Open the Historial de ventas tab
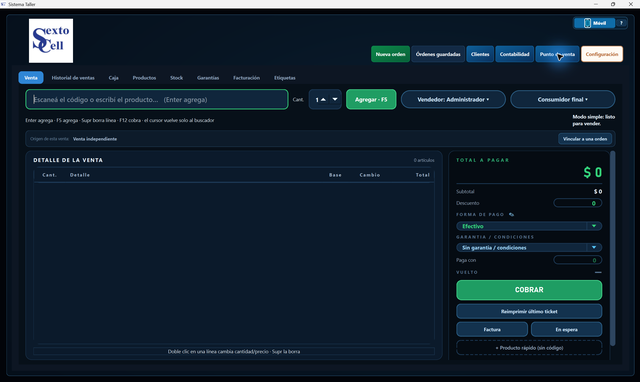 point(73,78)
